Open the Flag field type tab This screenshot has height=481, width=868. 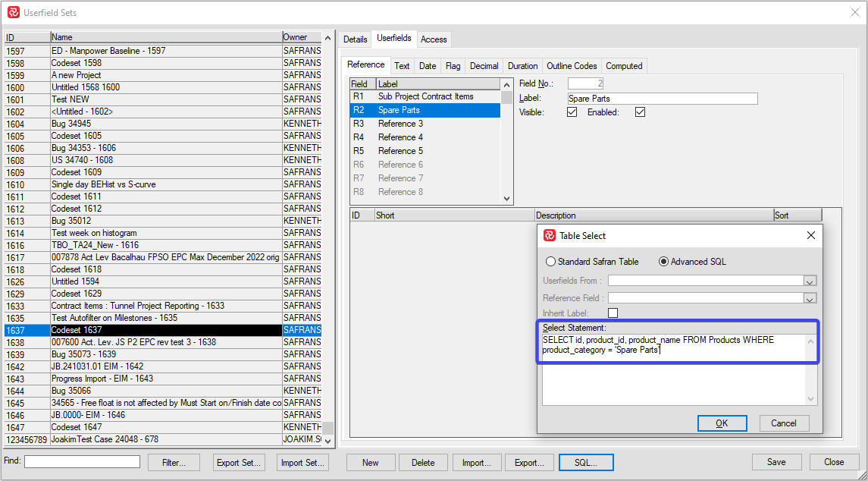453,66
